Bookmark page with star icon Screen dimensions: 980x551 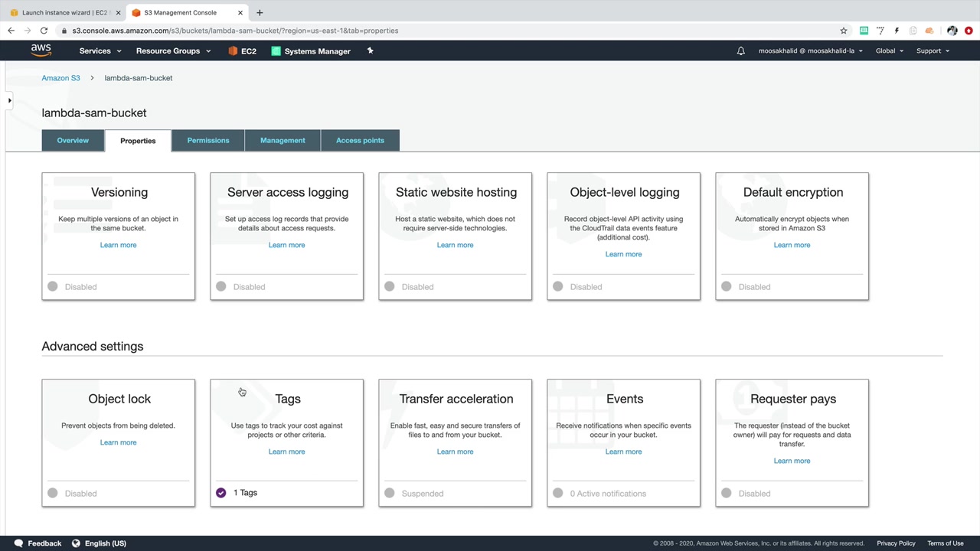click(x=844, y=31)
